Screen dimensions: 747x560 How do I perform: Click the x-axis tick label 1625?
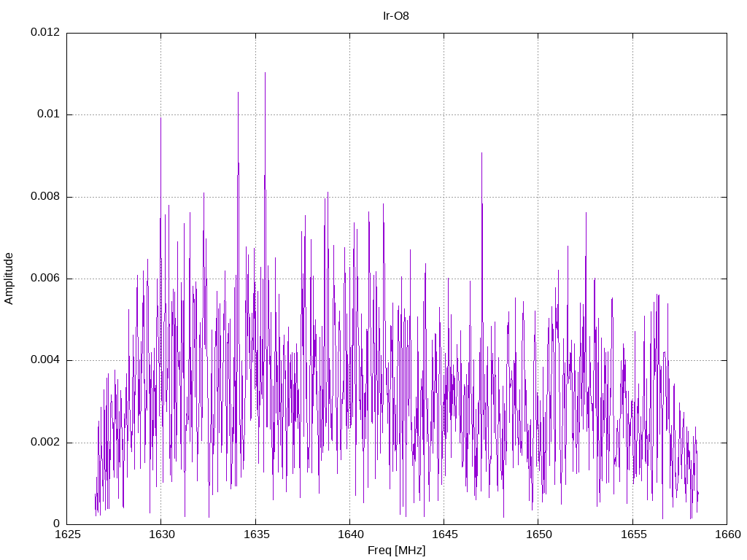[x=67, y=534]
